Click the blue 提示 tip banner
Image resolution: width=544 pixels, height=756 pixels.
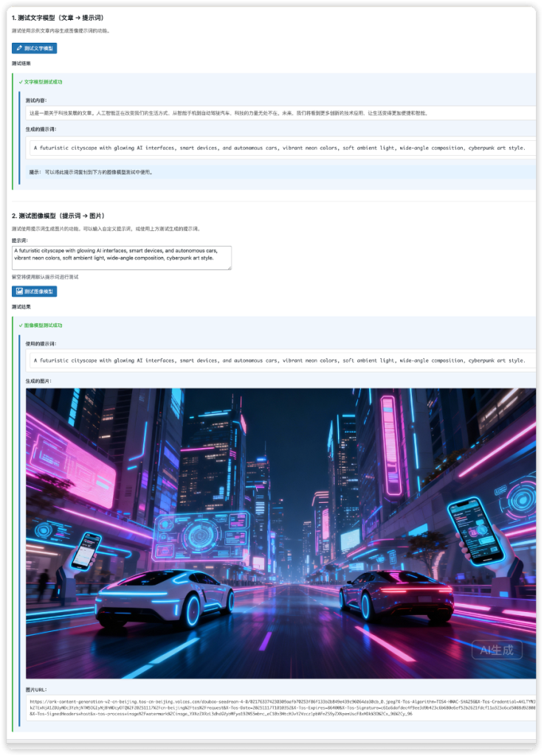[x=280, y=172]
